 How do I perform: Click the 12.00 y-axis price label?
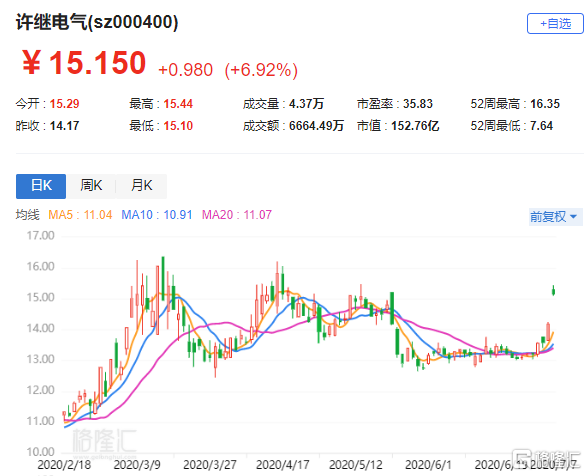tap(40, 390)
